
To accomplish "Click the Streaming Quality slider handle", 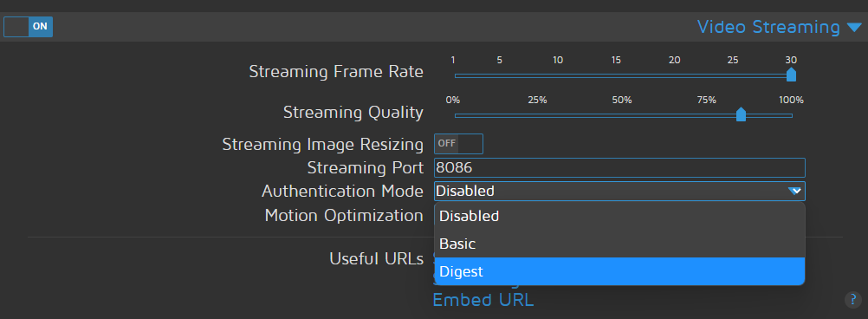I will click(x=741, y=114).
